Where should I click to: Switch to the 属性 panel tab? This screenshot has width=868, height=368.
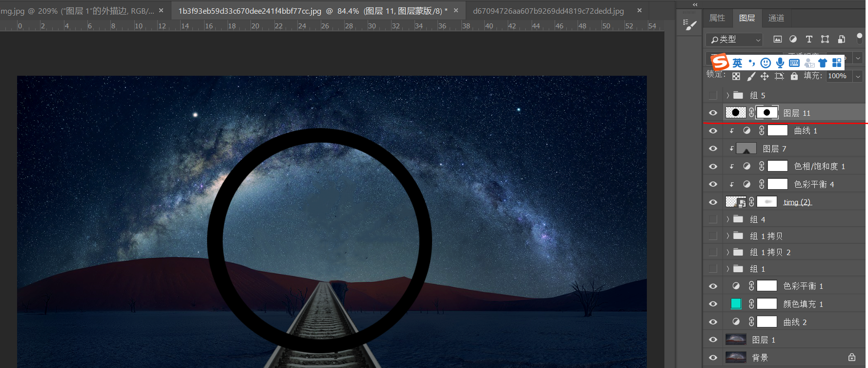(x=717, y=18)
